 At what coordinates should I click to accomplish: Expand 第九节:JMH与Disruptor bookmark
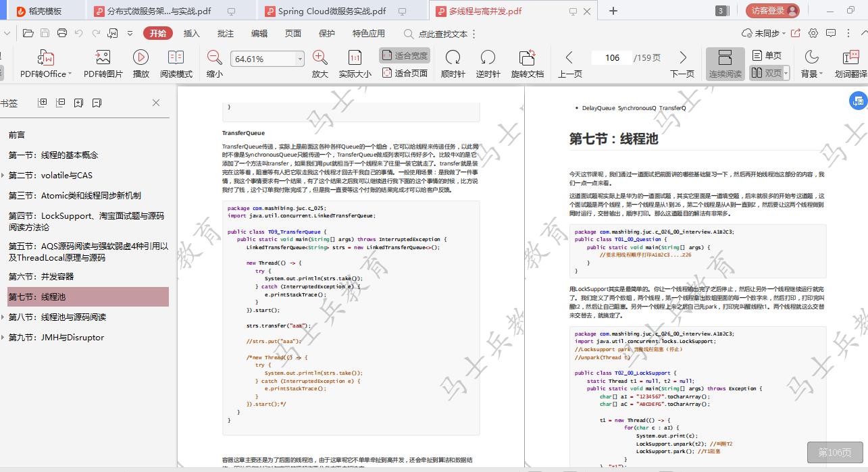click(x=2, y=338)
